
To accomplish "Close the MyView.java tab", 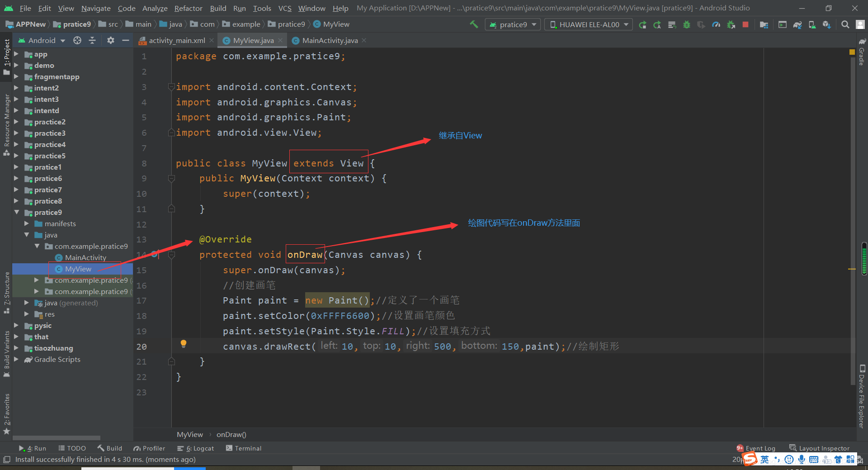I will 280,40.
